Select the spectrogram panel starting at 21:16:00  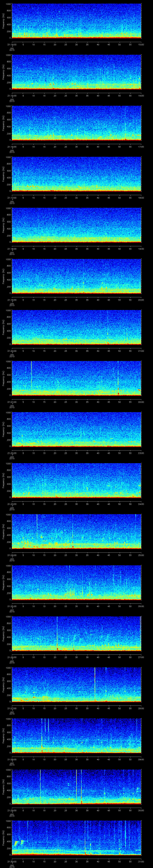pyautogui.click(x=76, y=123)
